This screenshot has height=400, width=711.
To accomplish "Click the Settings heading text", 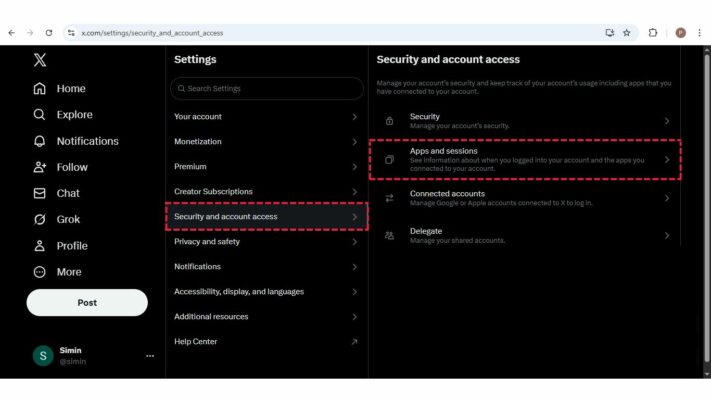I will pos(195,59).
